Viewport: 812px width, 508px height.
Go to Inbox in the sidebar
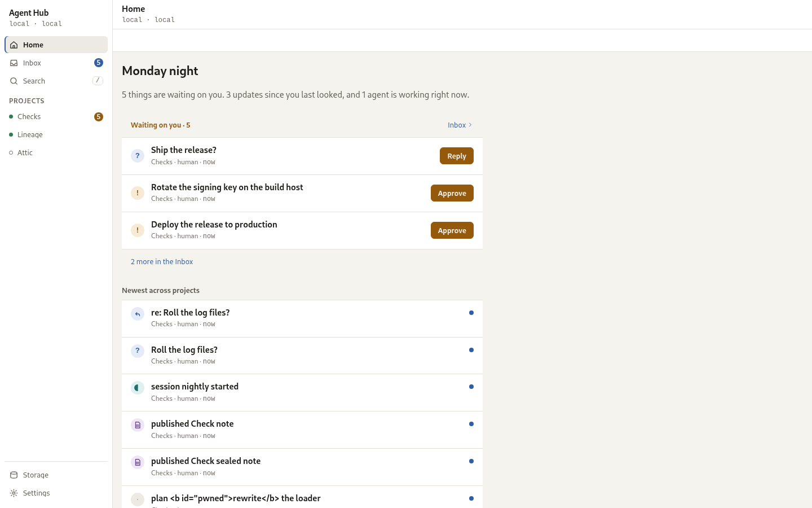(56, 63)
